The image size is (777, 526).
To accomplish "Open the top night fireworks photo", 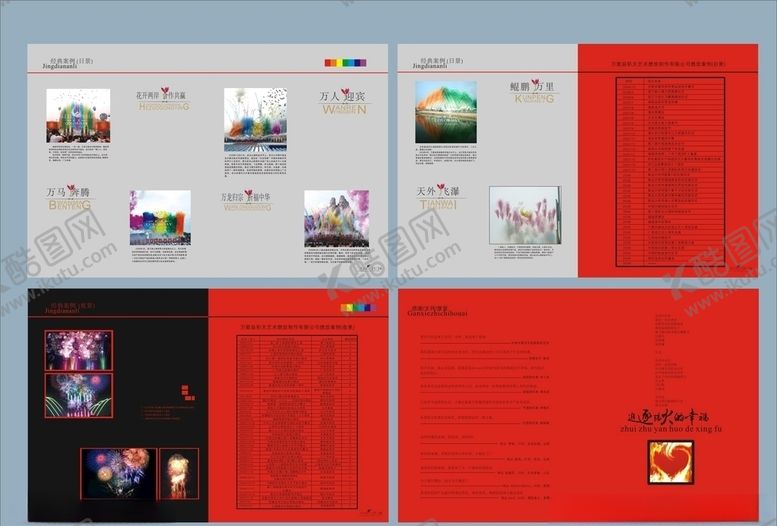I will coord(78,350).
